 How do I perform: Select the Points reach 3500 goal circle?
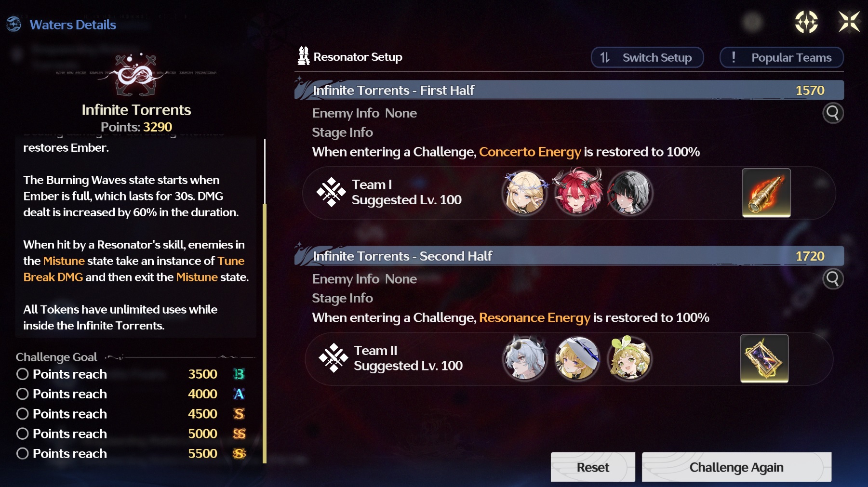click(22, 374)
